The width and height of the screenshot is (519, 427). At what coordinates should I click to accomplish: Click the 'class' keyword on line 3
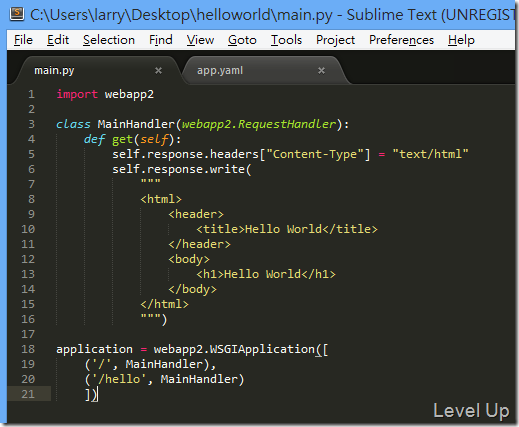[x=73, y=124]
